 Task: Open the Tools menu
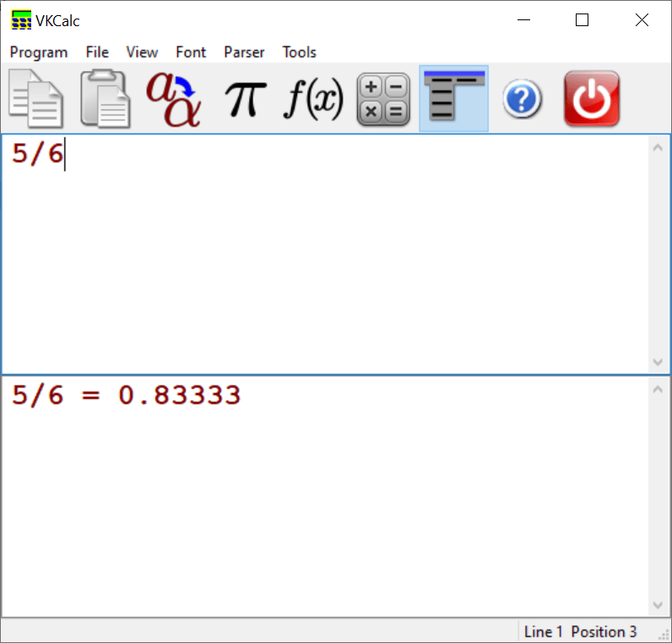pos(299,52)
